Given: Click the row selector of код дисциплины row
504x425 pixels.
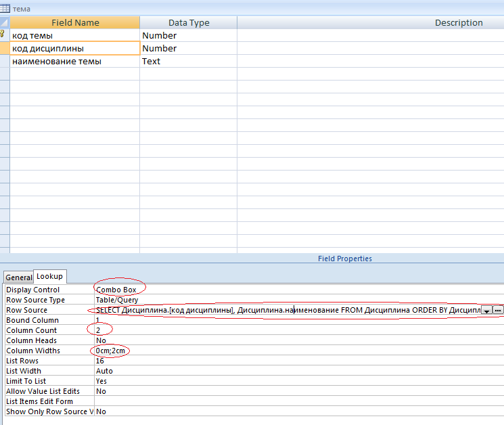Looking at the screenshot, I should pos(5,48).
